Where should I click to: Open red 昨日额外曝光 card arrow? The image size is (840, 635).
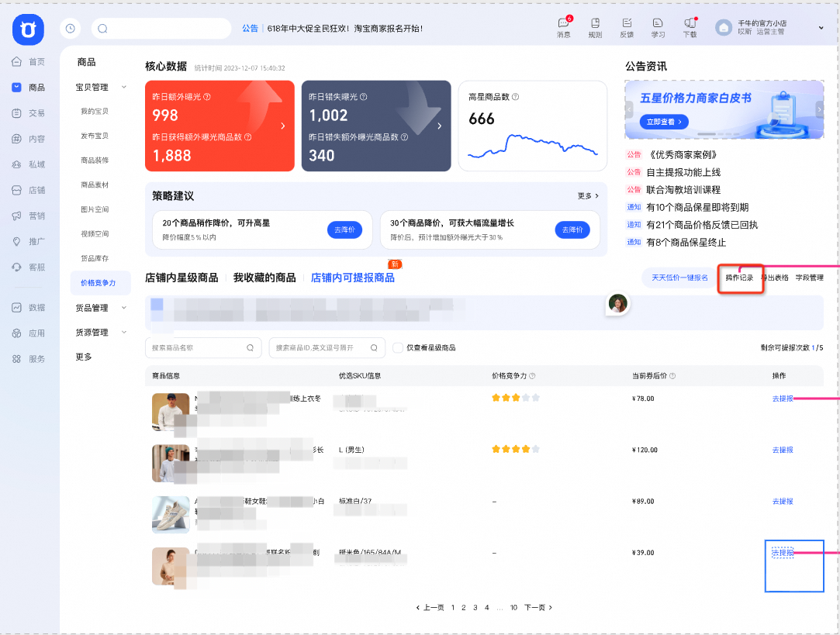pos(283,126)
